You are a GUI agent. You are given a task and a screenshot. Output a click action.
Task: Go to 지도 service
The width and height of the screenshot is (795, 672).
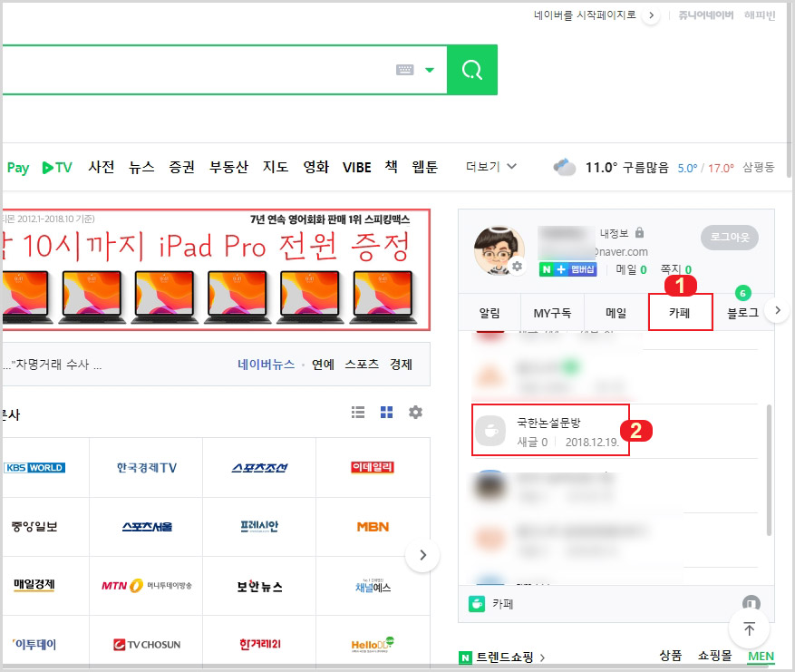(276, 167)
